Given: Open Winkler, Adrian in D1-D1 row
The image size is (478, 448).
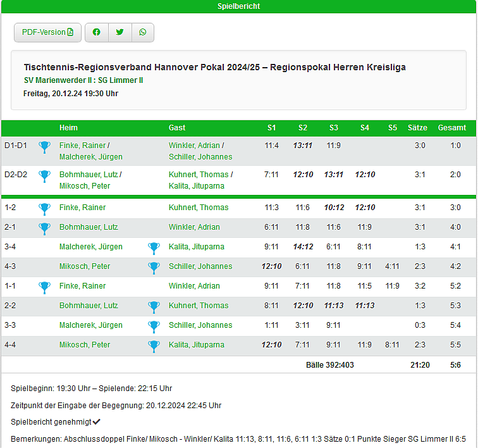Looking at the screenshot, I should coord(194,146).
